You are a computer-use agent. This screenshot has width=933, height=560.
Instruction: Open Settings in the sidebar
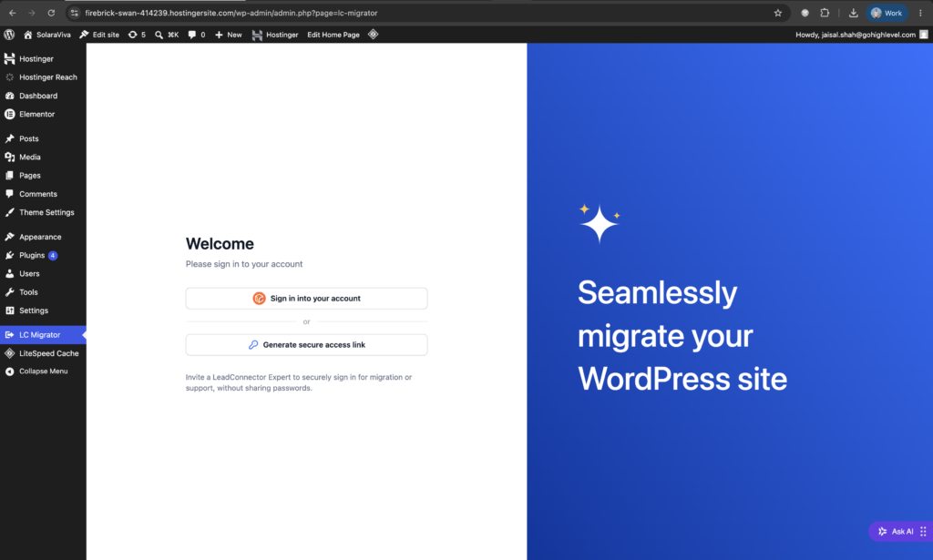pyautogui.click(x=43, y=311)
